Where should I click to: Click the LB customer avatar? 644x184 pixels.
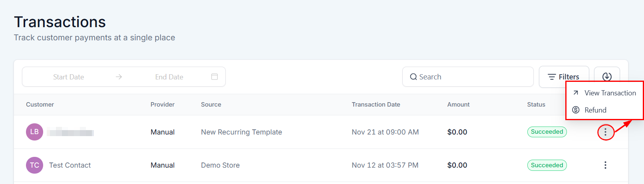point(34,132)
